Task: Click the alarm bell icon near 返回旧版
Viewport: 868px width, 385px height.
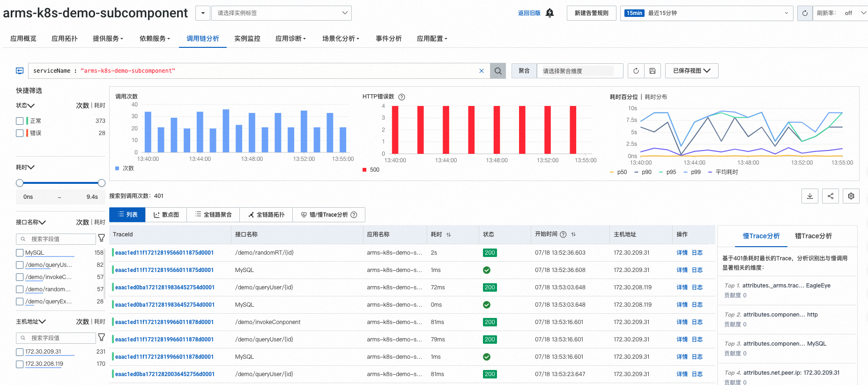Action: coord(550,13)
